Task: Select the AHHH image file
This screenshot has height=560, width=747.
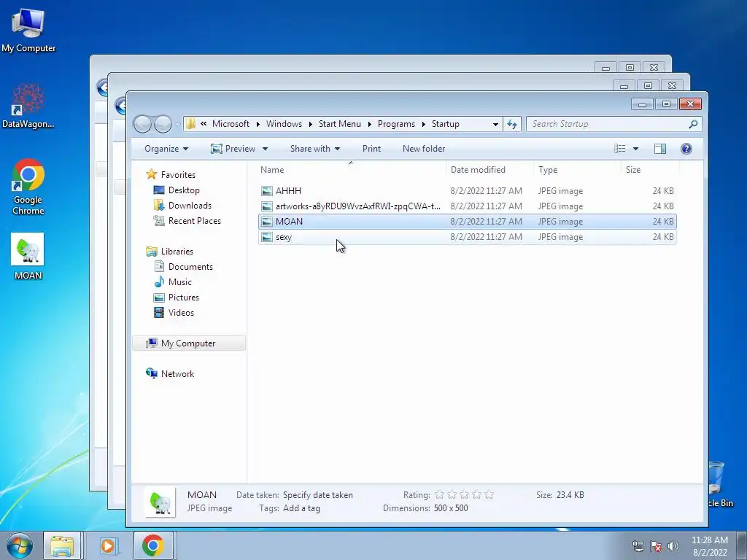Action: [467, 191]
